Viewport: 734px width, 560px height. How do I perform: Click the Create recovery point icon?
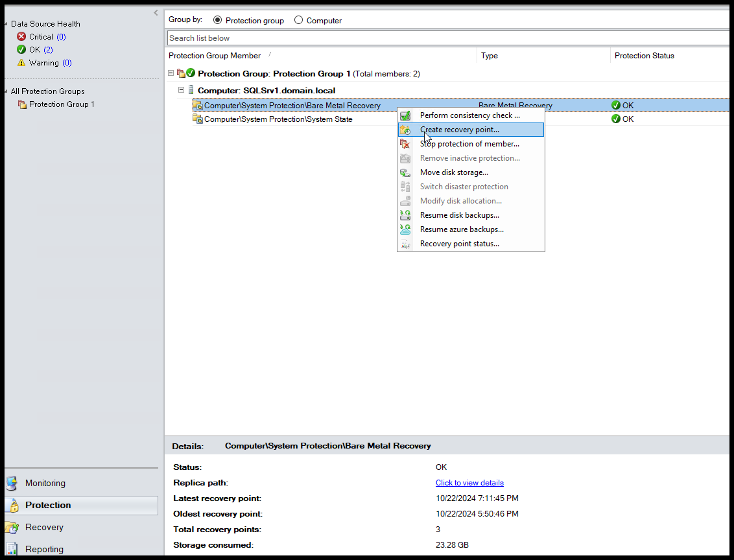click(x=405, y=130)
